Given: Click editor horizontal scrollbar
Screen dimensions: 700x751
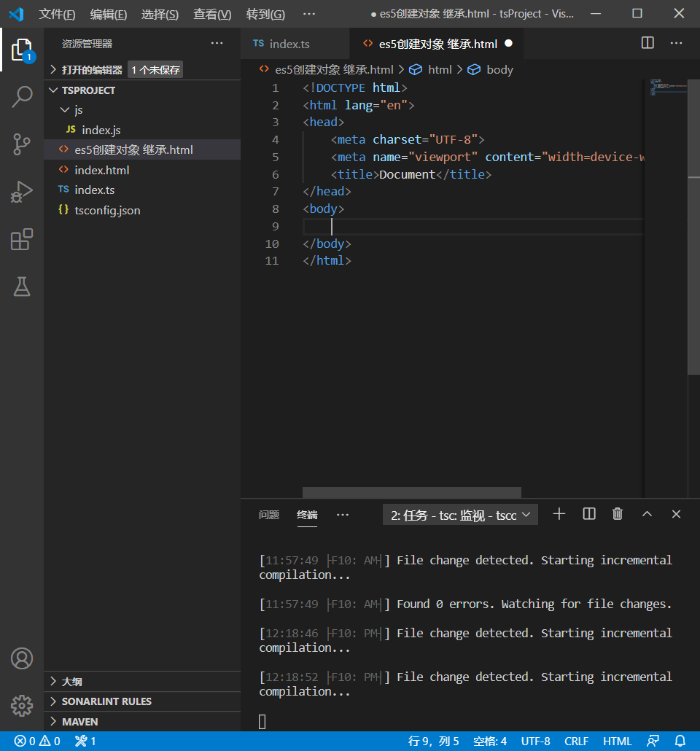Looking at the screenshot, I should pyautogui.click(x=411, y=492).
